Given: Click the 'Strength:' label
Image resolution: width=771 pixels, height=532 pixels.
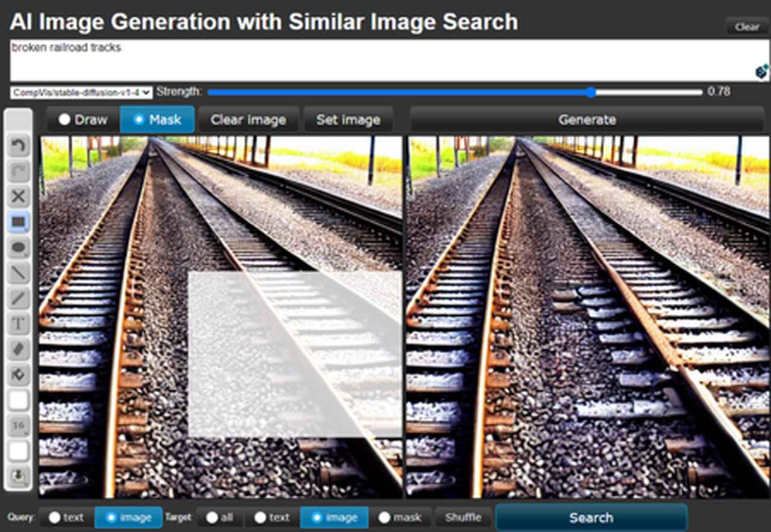Looking at the screenshot, I should [x=179, y=92].
